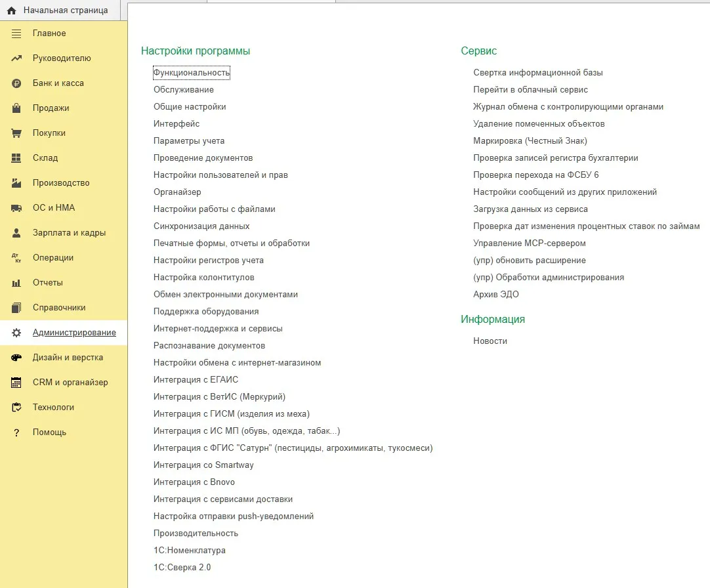The image size is (710, 588).
Task: Go to the Продажи section
Action: [64, 108]
